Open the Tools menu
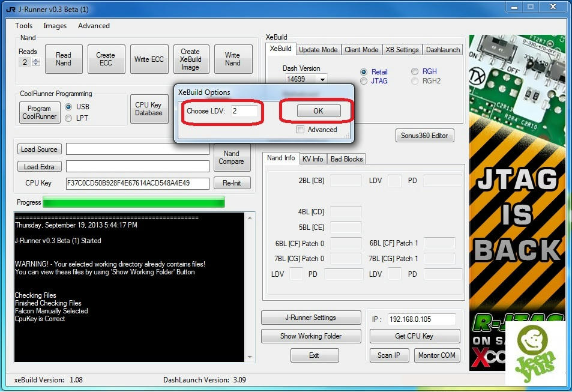 coord(24,26)
